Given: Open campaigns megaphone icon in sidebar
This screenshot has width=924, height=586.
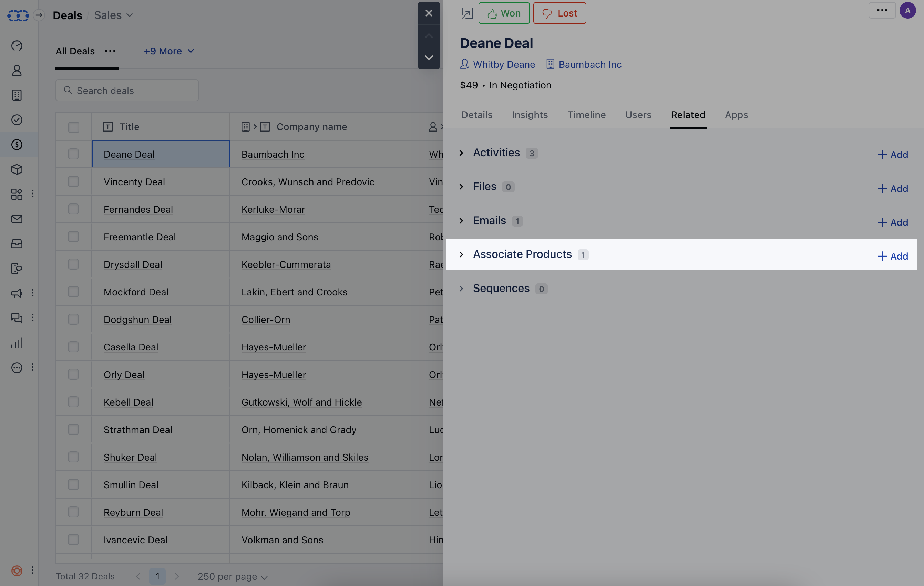Looking at the screenshot, I should 17,293.
